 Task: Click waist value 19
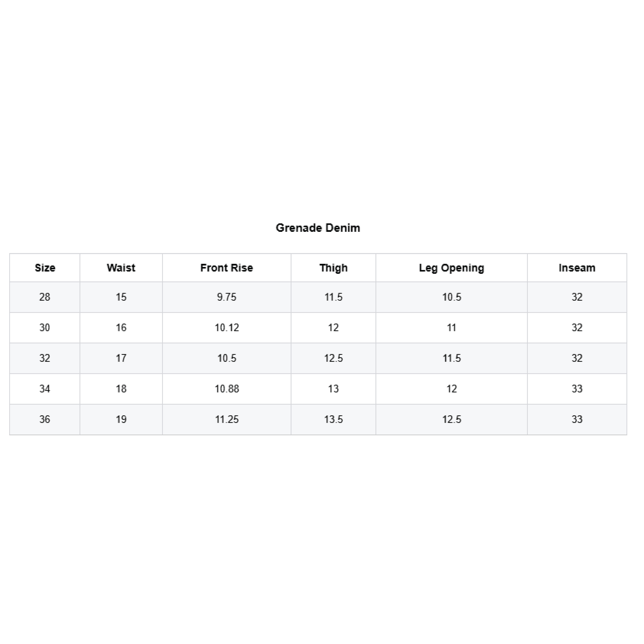[x=121, y=419]
